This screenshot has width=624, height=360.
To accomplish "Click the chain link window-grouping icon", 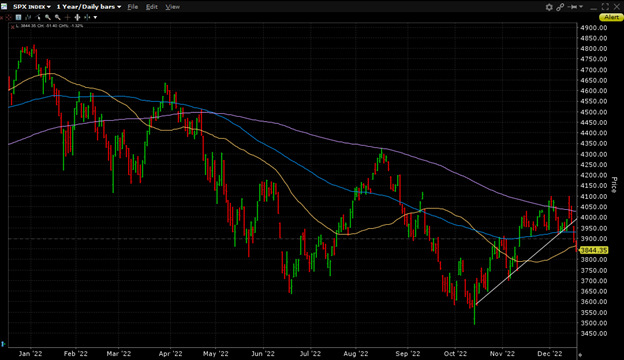I will 560,7.
